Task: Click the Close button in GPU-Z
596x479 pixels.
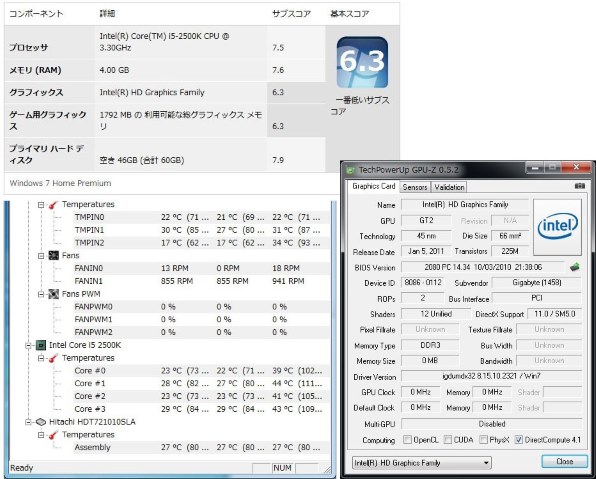Action: pos(564,462)
